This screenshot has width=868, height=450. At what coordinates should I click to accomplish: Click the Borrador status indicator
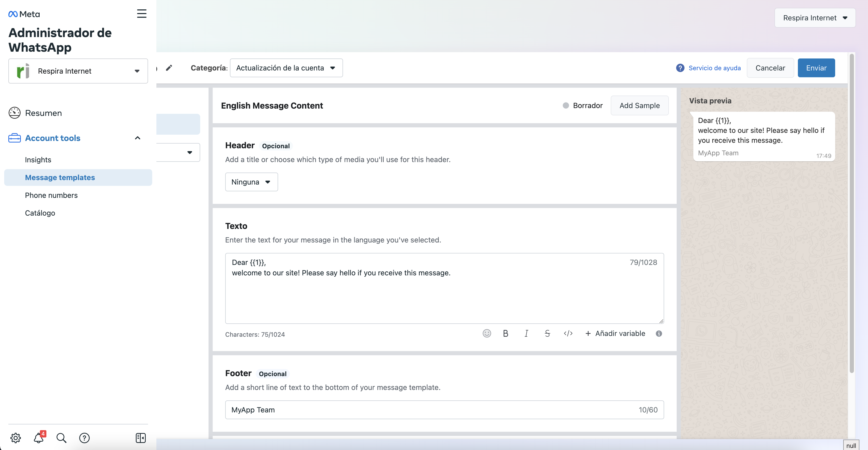pyautogui.click(x=583, y=105)
